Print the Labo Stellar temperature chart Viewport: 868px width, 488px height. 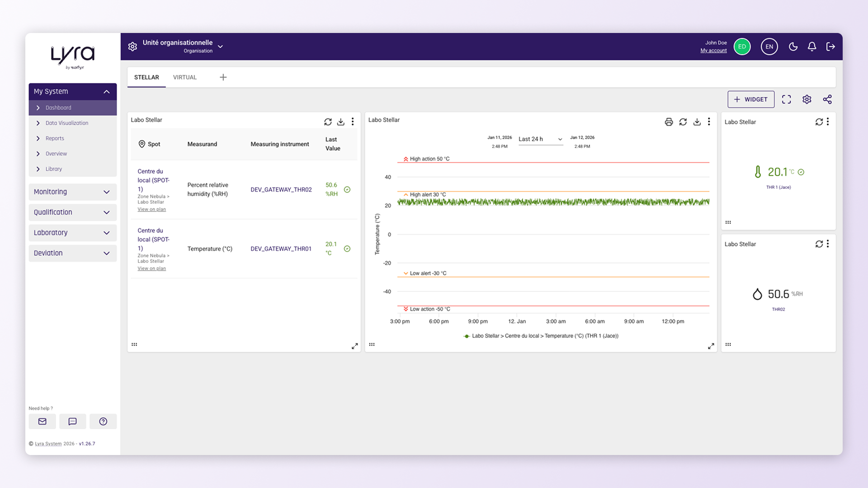[x=669, y=122]
